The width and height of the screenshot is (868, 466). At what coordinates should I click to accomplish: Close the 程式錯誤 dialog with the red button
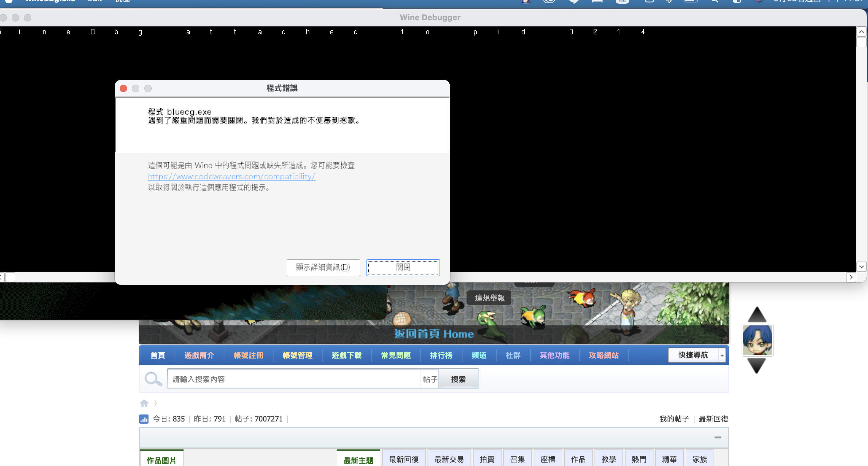tap(123, 88)
